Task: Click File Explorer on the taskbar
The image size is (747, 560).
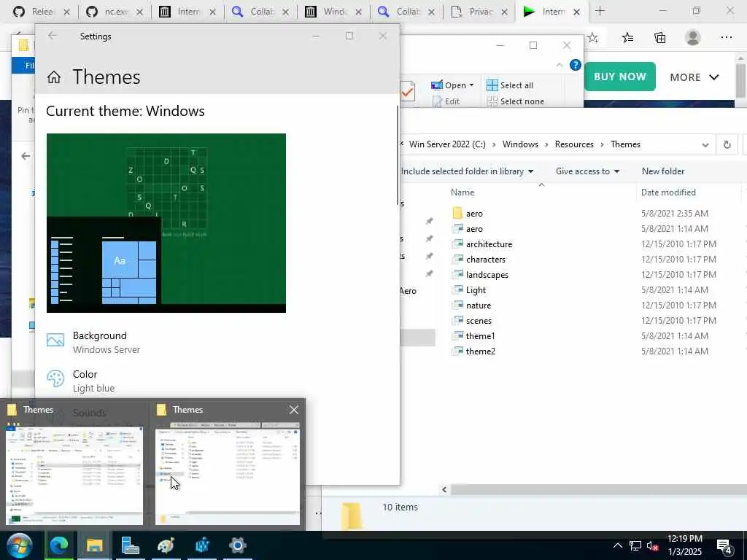Action: (94, 545)
